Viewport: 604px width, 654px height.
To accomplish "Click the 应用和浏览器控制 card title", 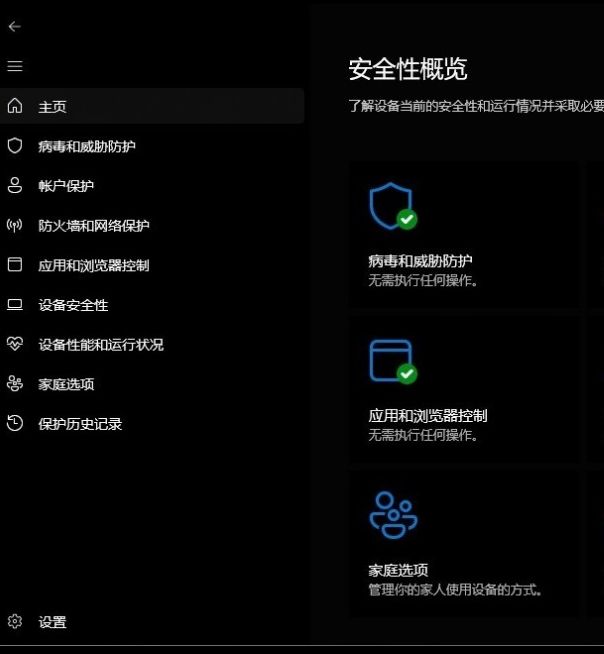I will (x=428, y=416).
